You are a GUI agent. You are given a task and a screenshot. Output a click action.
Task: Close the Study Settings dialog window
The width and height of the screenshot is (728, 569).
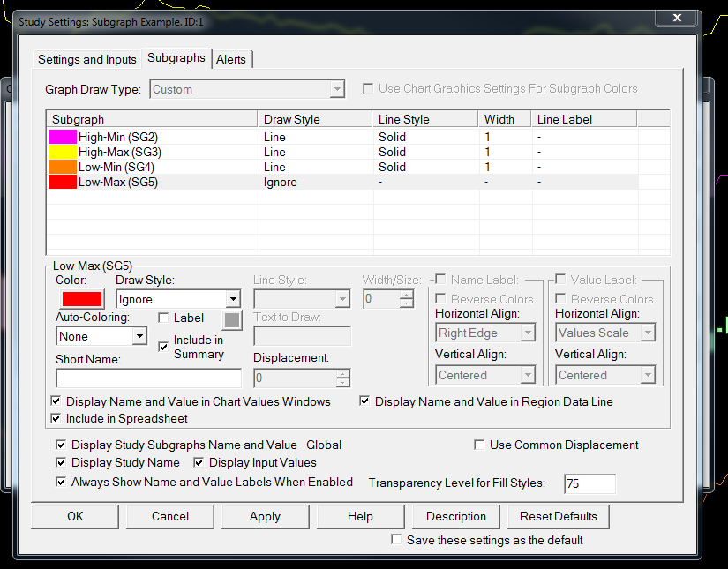pos(679,18)
